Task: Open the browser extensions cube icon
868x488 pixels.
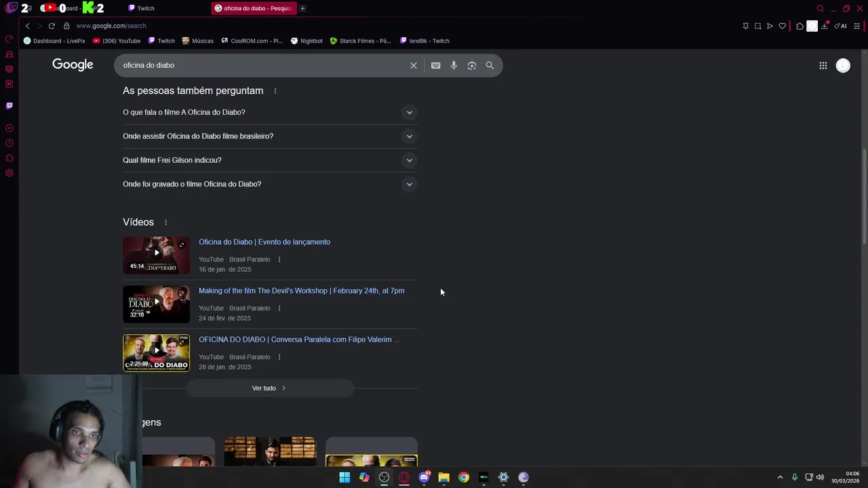Action: click(800, 26)
